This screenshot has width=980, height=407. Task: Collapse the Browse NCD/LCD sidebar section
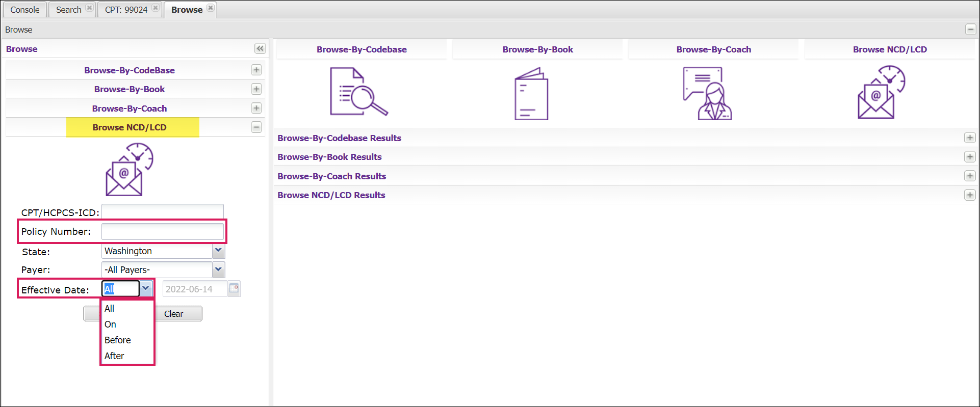(256, 127)
